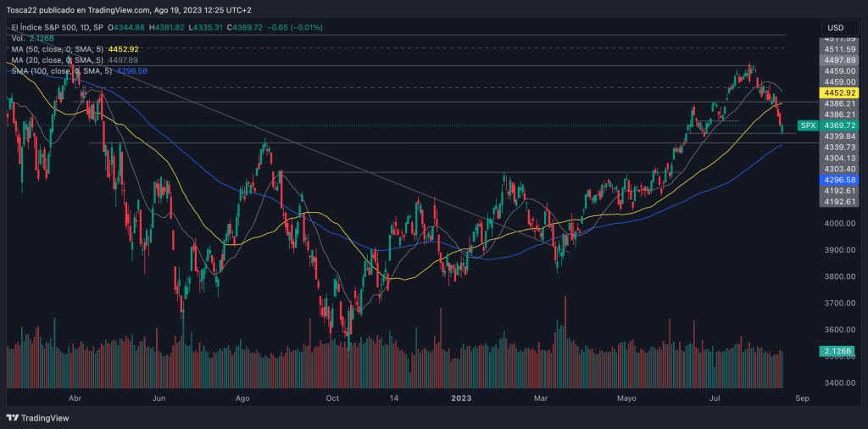Click the blue 4296.58 price label
Screen dimensions: 868x429
(840, 180)
